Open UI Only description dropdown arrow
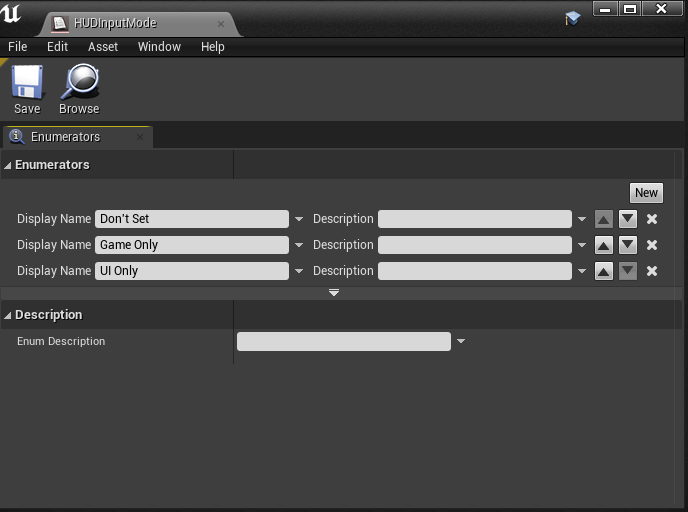 (x=582, y=271)
